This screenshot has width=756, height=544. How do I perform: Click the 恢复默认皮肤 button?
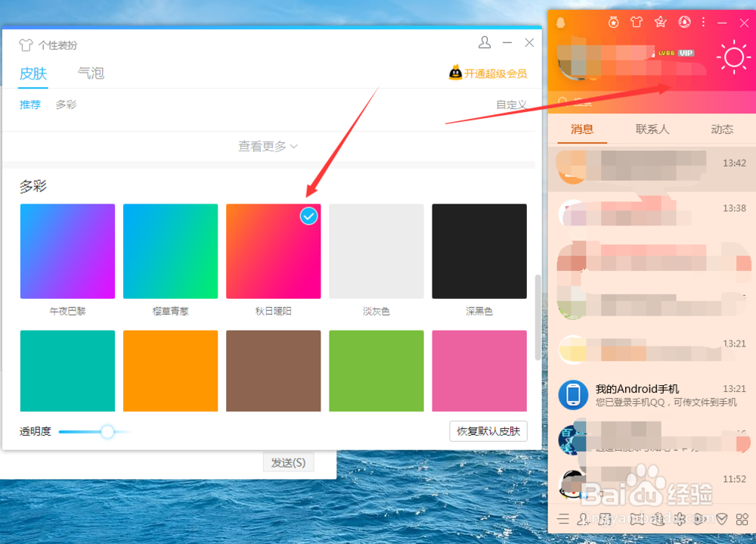click(488, 431)
